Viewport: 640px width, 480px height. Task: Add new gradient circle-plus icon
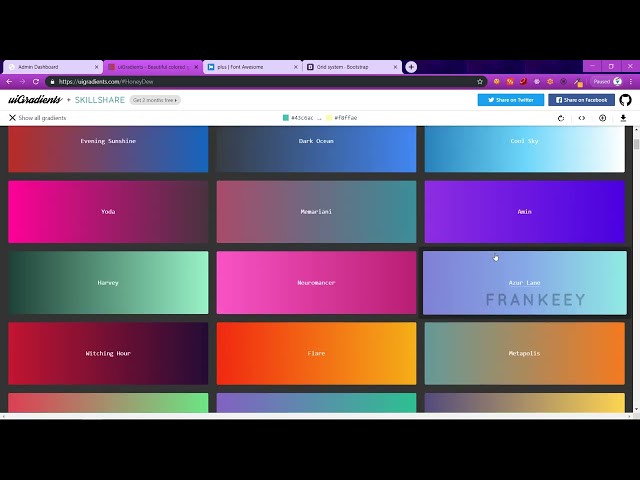(x=602, y=118)
